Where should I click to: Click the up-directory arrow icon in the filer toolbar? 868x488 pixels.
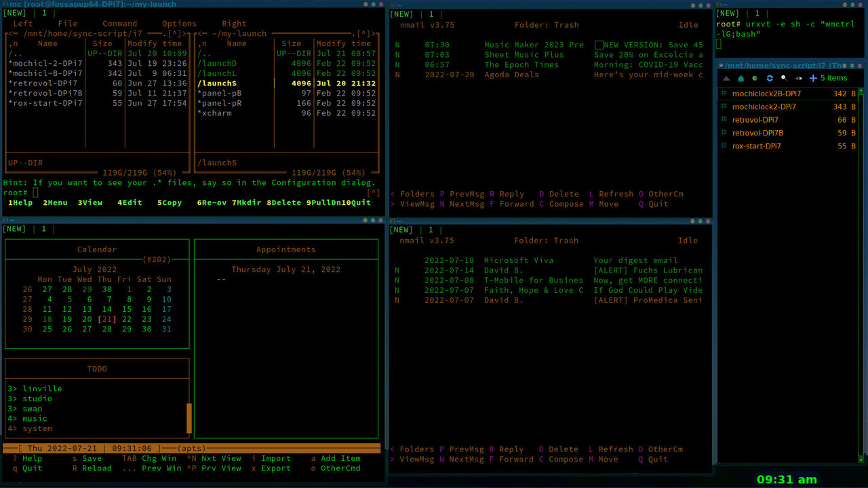(x=725, y=79)
